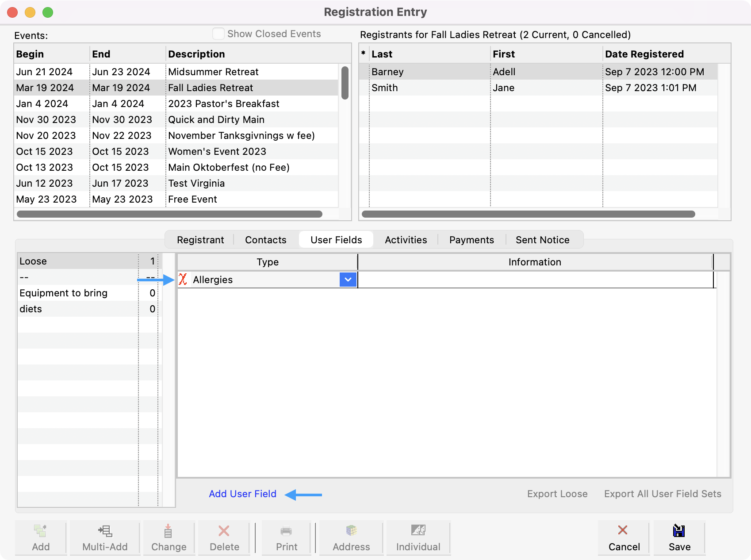Click the Save floppy disk icon
Viewport: 751px width, 560px height.
tap(679, 531)
